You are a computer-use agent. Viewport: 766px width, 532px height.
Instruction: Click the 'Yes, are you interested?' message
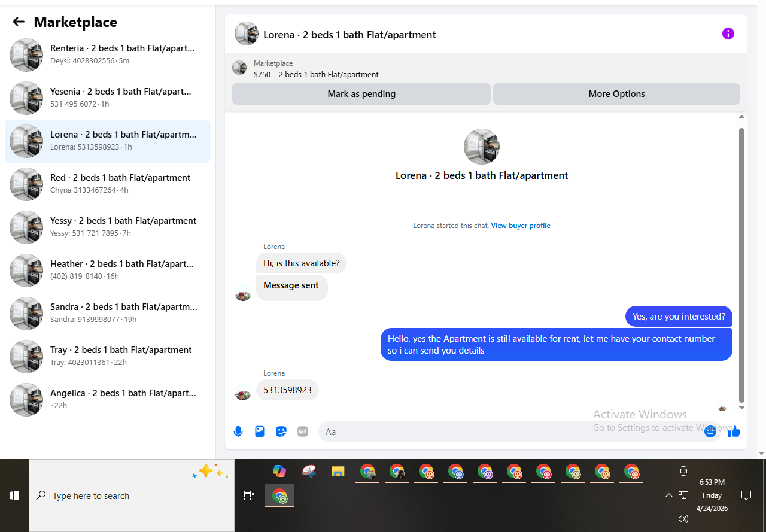pos(679,317)
